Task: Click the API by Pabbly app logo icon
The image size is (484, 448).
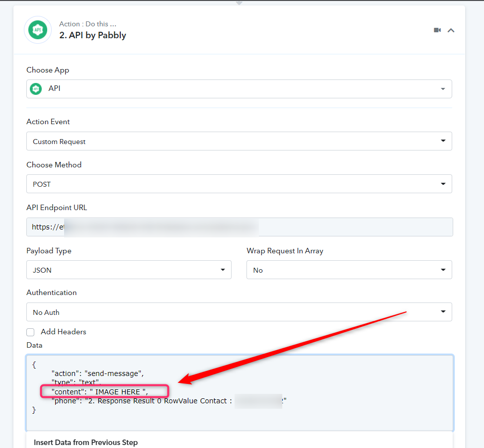Action: pos(38,30)
